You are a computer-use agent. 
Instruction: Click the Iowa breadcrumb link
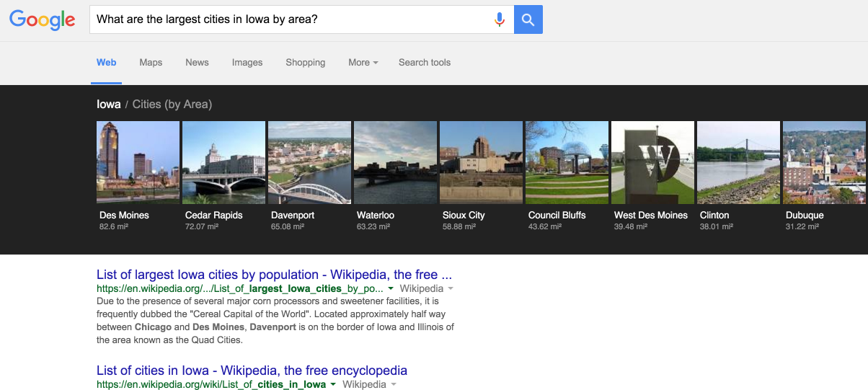click(109, 105)
